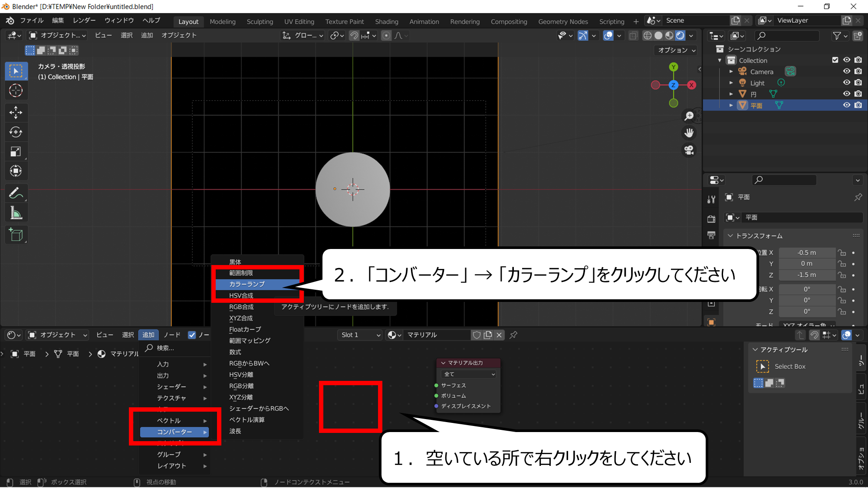Select the Scale tool
868x488 pixels.
pyautogui.click(x=16, y=152)
